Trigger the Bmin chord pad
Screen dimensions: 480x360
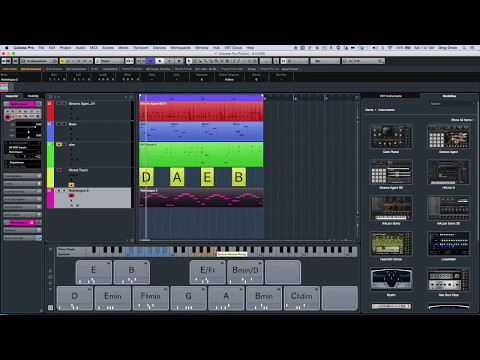coord(264,298)
